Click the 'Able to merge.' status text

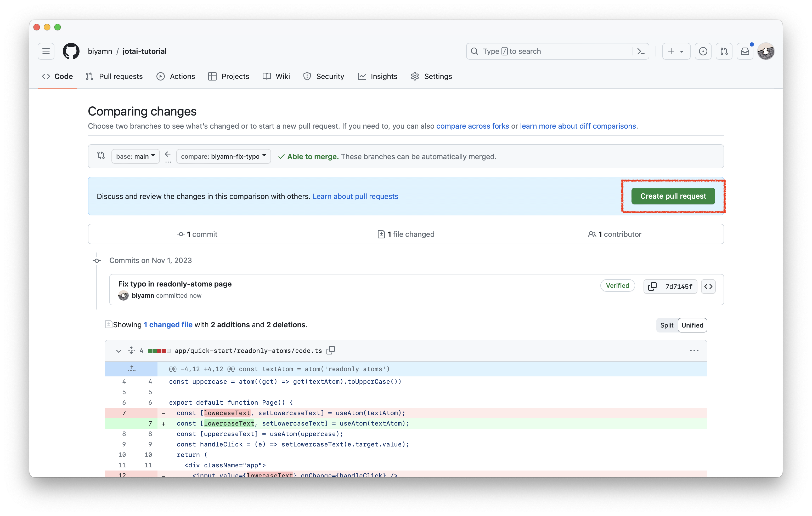[x=313, y=157]
